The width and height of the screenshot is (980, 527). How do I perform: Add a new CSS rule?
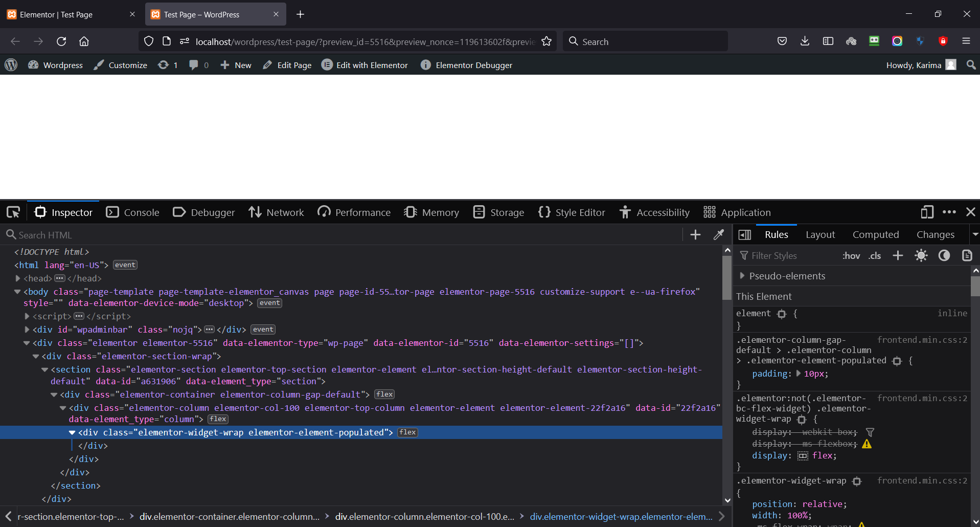click(x=898, y=255)
